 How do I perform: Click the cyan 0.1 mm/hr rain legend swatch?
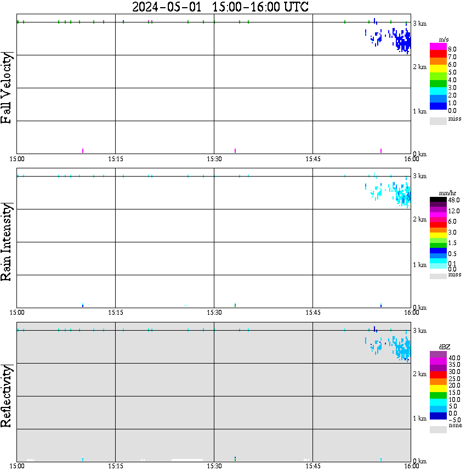coord(438,261)
